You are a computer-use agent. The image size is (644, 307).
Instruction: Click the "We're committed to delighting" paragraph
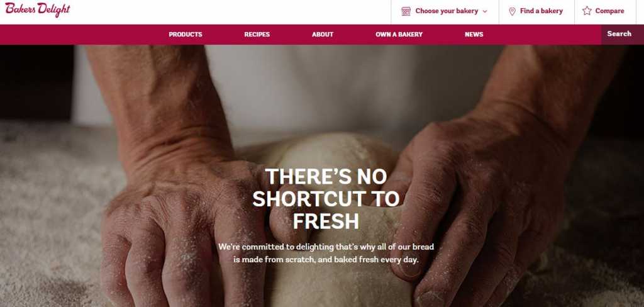[x=326, y=253]
